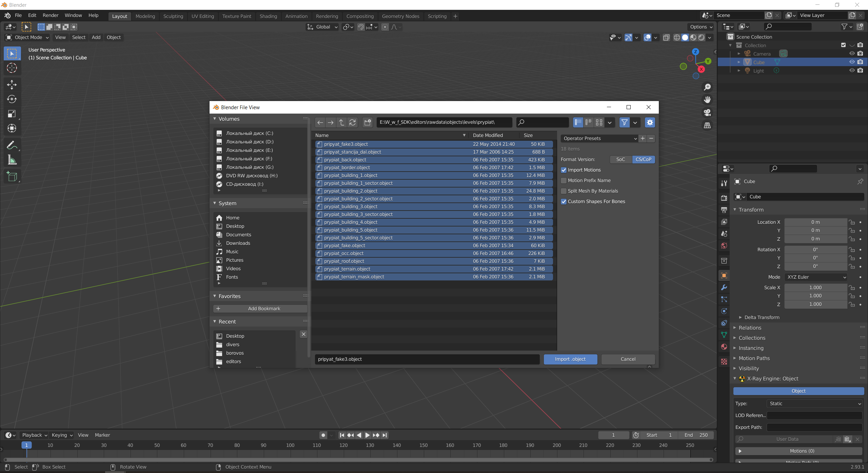Exclude Collection from view layer checkbox
This screenshot has height=473, width=868.
pyautogui.click(x=843, y=45)
